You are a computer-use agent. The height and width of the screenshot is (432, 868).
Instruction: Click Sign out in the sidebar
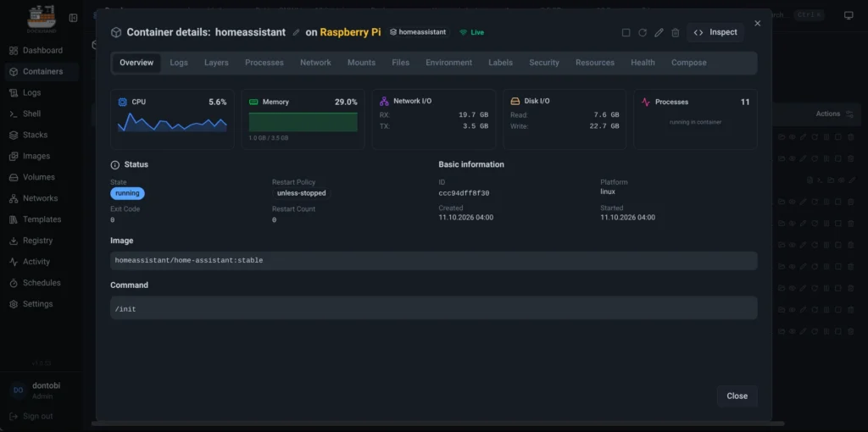click(x=32, y=416)
